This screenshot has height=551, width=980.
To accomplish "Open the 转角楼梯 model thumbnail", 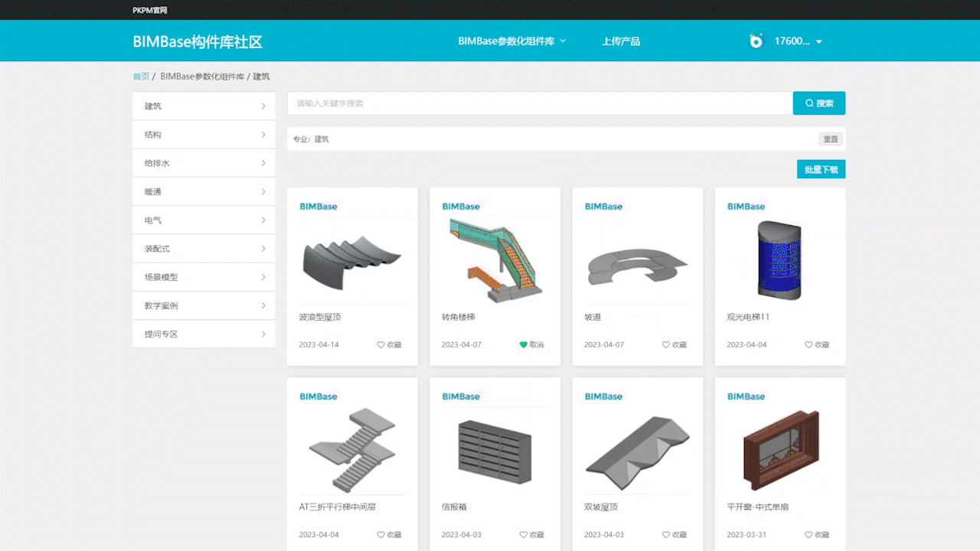I will coord(495,259).
